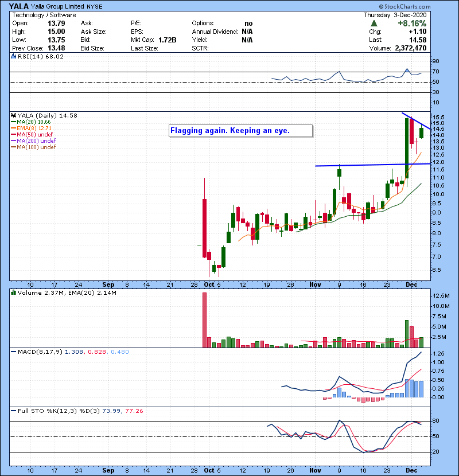459x476 pixels.
Task: Click the Prev Close 13.48 value
Action: [56, 48]
